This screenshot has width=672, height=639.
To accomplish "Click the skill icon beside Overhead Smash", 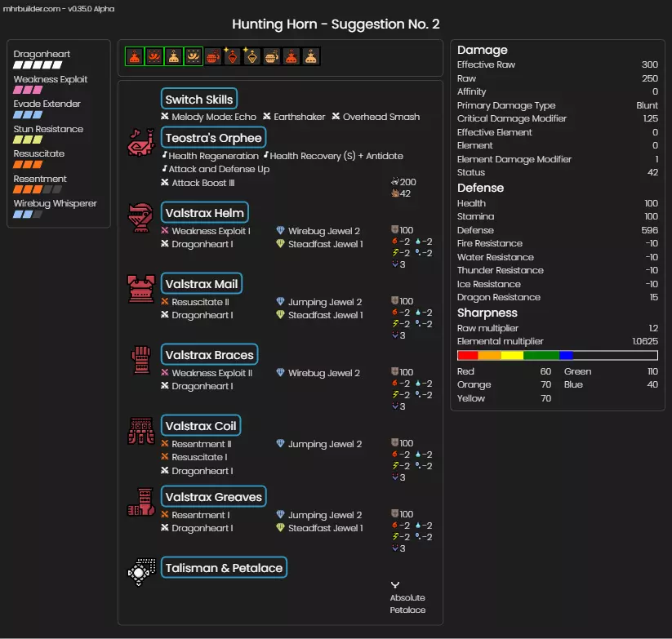I will [336, 116].
